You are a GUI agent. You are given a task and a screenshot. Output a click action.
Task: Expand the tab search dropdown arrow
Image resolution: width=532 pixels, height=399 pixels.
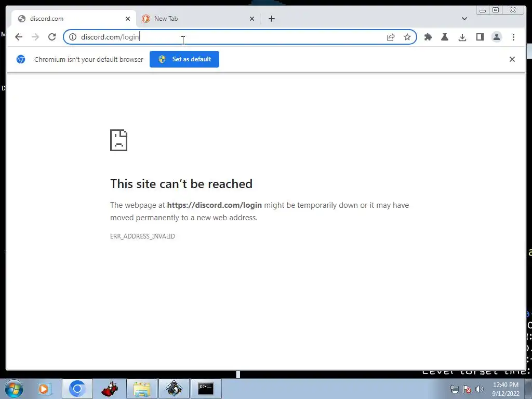464,19
